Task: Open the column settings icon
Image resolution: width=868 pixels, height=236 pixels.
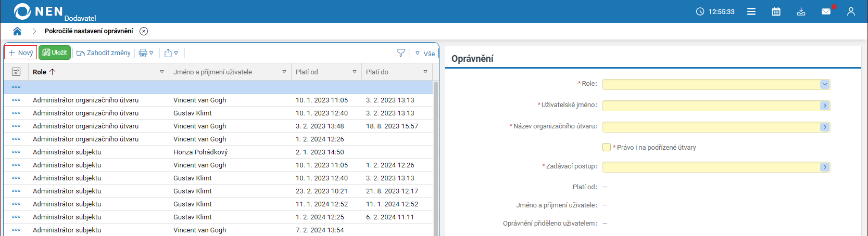Action: (x=16, y=72)
